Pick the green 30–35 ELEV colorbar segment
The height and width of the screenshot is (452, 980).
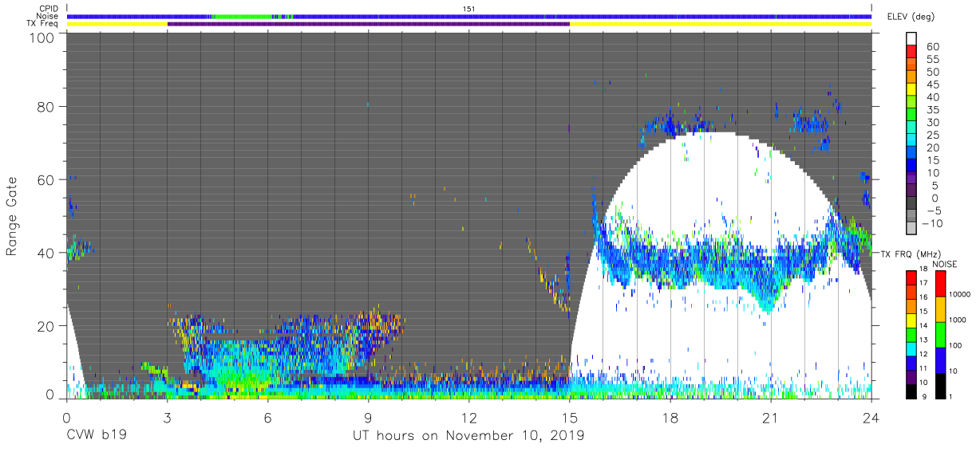click(912, 116)
